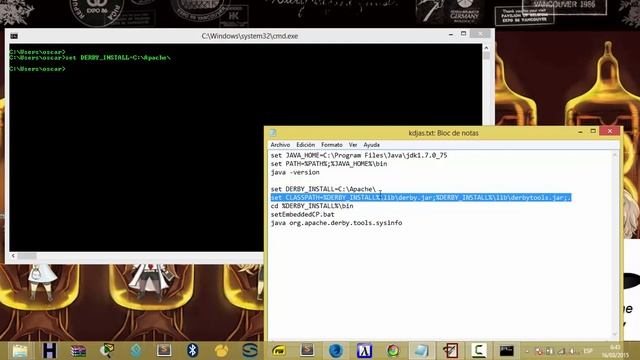Click the 'set DERBY_INSTALL=C:\Apache\' Notepad line

[x=323, y=189]
